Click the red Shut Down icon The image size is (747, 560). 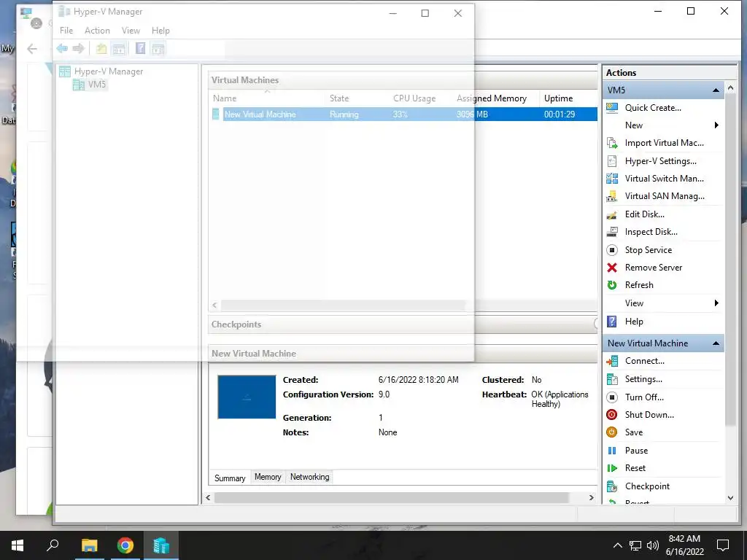pyautogui.click(x=612, y=415)
